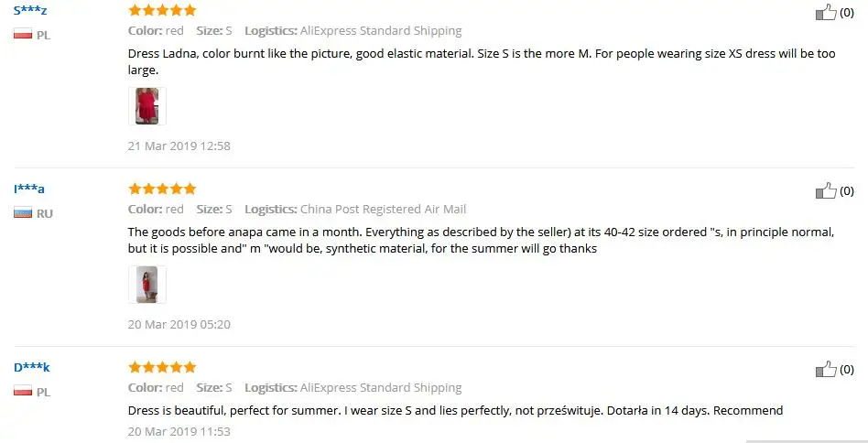Click five-star rating on I***a's review
This screenshot has width=868, height=443.
(x=162, y=189)
